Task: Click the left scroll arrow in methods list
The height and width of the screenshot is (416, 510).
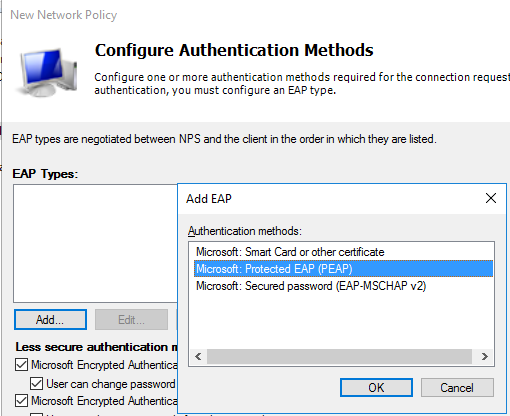Action: (x=198, y=357)
